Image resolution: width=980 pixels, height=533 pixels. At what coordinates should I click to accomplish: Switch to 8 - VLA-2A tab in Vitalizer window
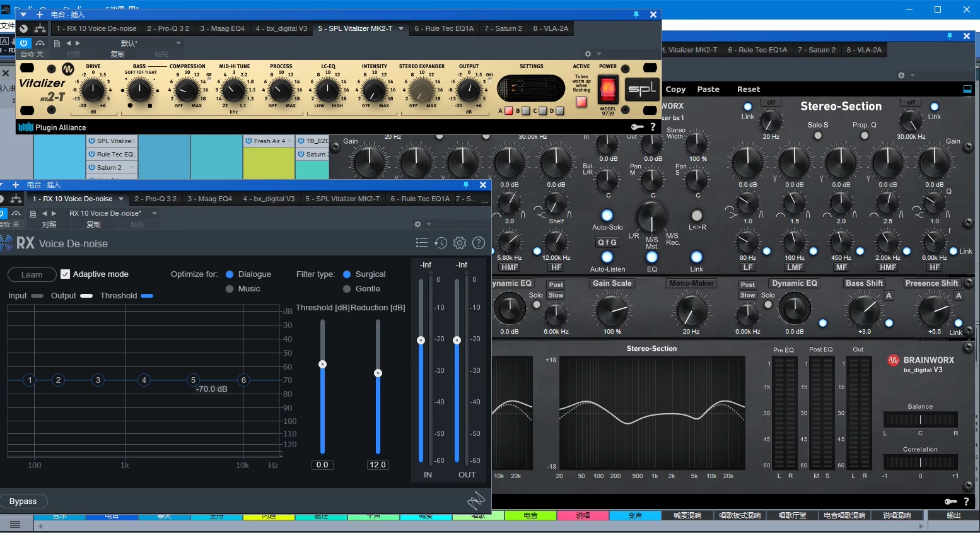(x=551, y=28)
